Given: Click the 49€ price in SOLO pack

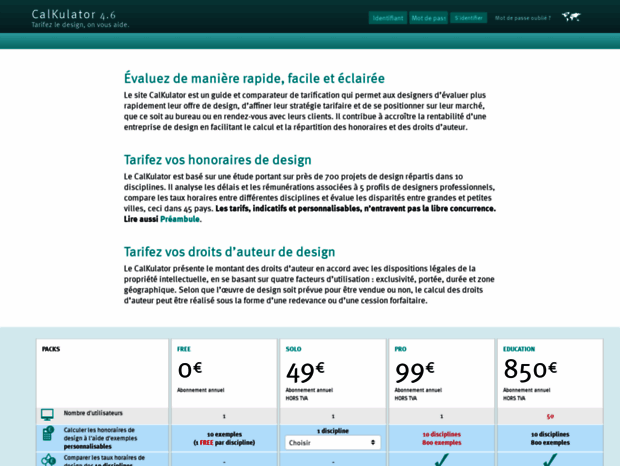Looking at the screenshot, I should coord(305,372).
